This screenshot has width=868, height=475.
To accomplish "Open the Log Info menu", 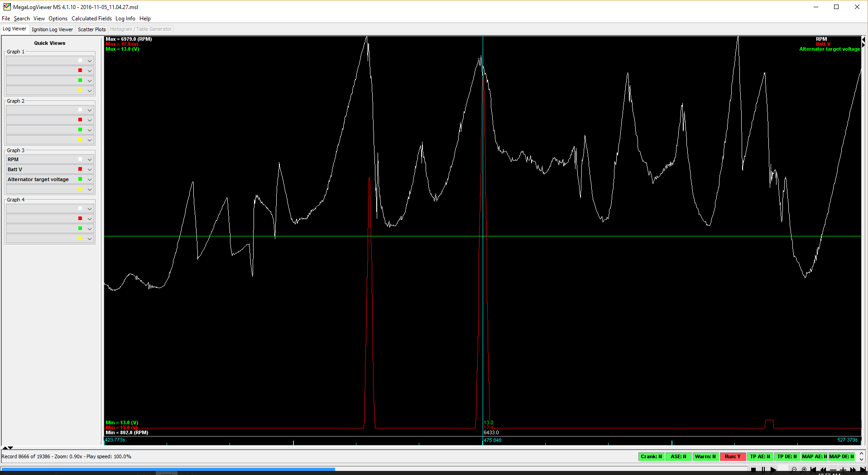I will click(125, 19).
